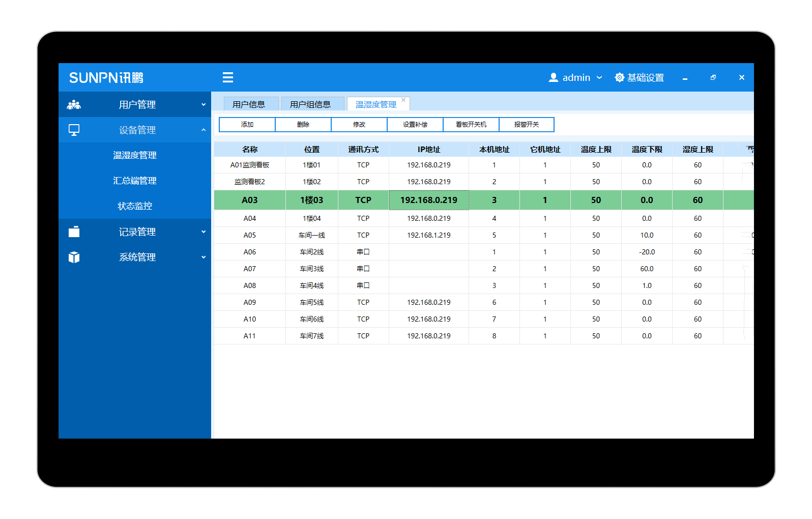Viewport: 812px width, 519px height.
Task: Open 状态监控 in the sidebar
Action: (135, 206)
